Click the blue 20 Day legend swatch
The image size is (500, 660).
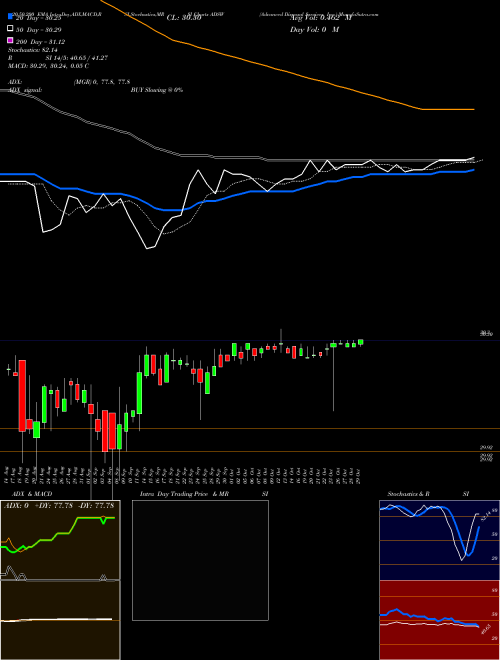tap(11, 17)
